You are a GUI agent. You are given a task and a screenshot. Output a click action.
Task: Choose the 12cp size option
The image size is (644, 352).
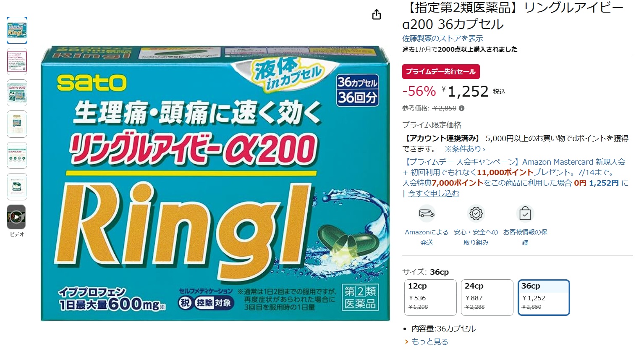click(430, 297)
